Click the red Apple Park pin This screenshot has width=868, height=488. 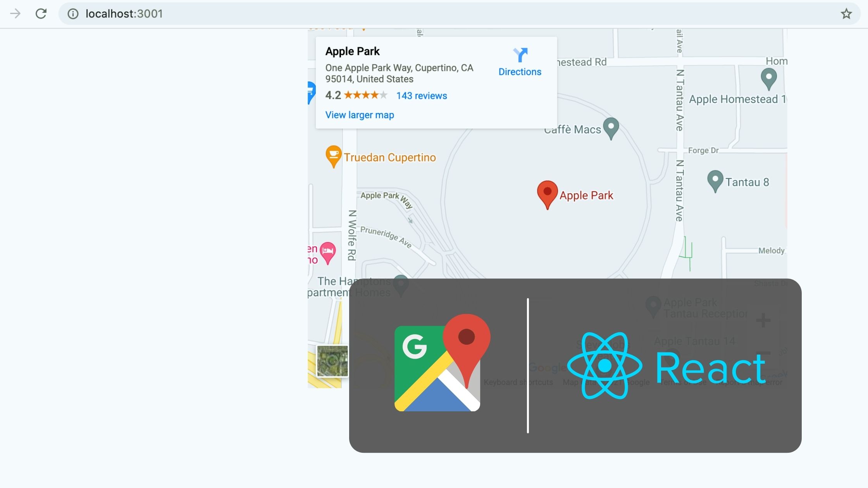pyautogui.click(x=547, y=193)
